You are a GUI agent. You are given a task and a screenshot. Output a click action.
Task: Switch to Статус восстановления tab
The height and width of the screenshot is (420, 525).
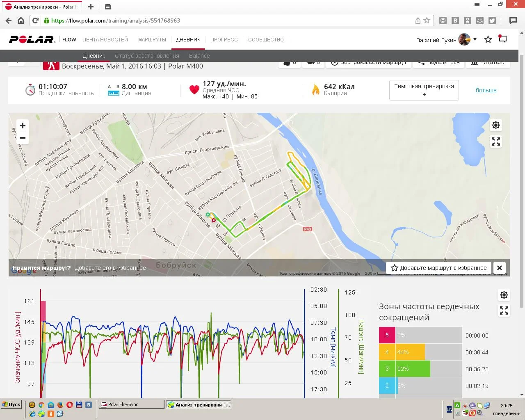(x=147, y=56)
